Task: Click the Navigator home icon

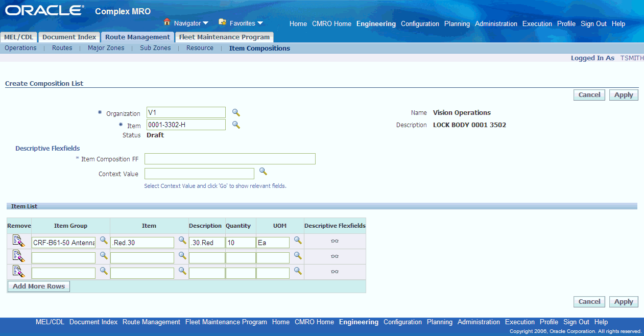Action: [x=166, y=22]
